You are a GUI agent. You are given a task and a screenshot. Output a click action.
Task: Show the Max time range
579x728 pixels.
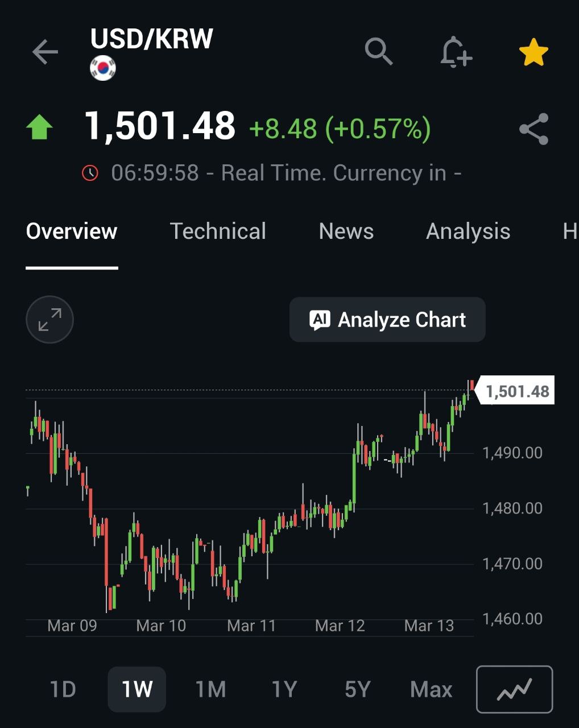click(431, 689)
